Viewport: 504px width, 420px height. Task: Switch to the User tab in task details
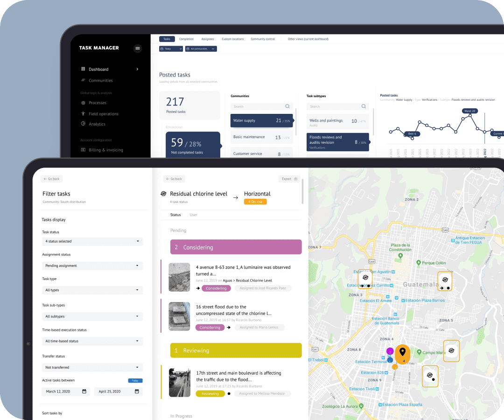pos(194,215)
